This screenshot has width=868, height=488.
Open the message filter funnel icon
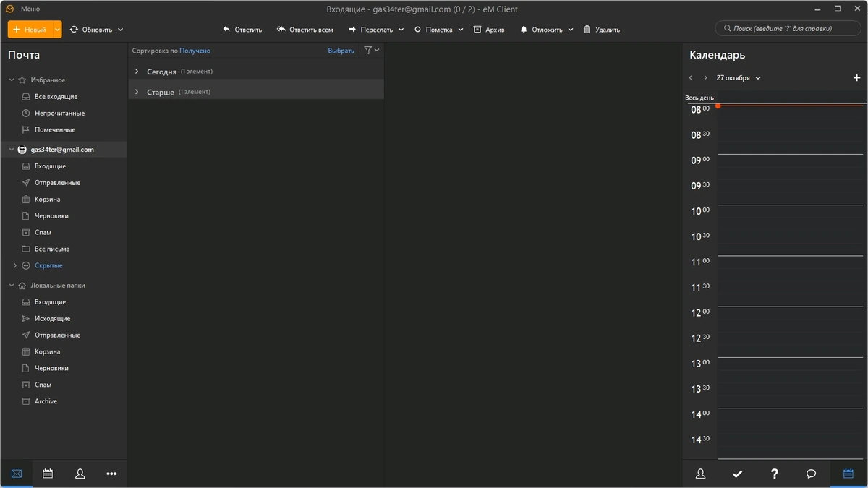click(368, 51)
